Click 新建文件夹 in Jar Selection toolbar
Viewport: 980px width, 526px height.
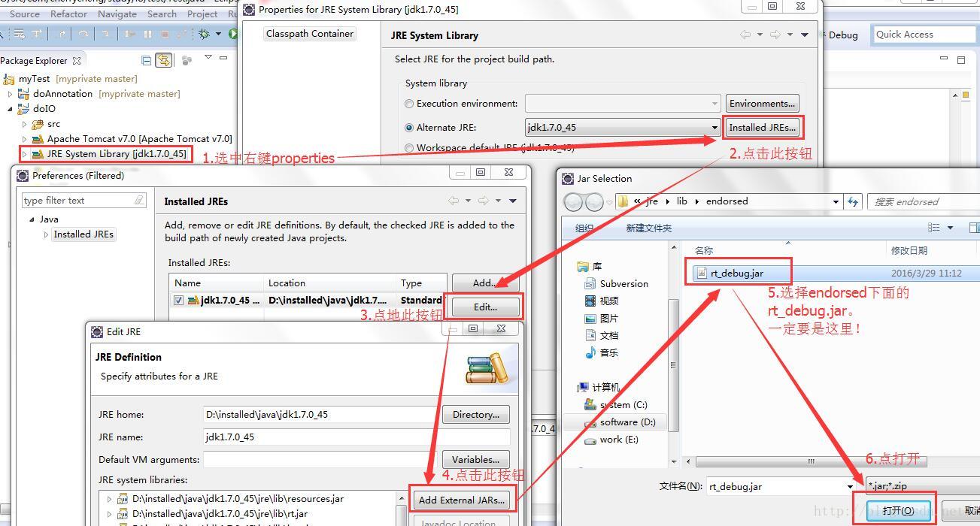tap(649, 228)
